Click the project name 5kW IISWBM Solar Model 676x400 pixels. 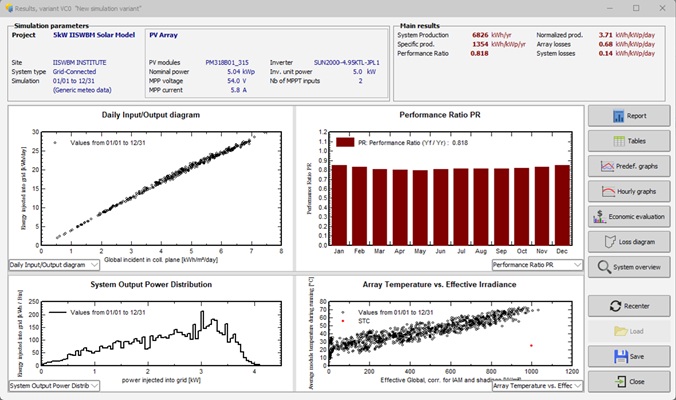click(x=94, y=35)
